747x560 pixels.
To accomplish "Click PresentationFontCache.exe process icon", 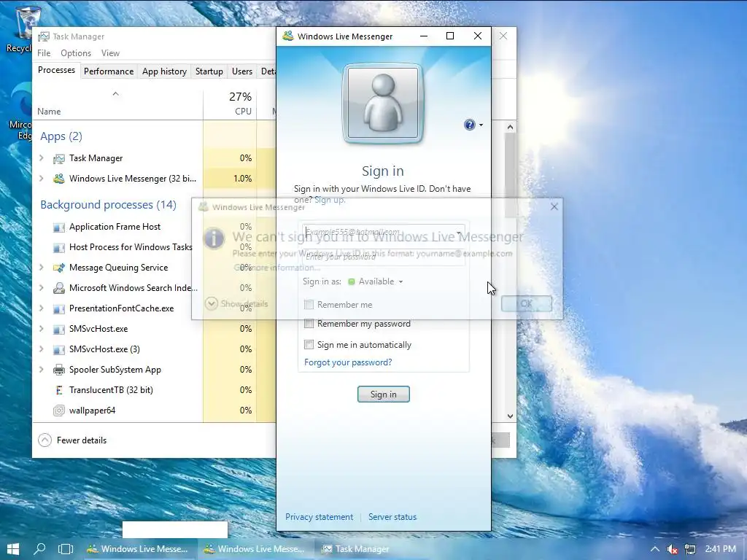I will tap(58, 308).
